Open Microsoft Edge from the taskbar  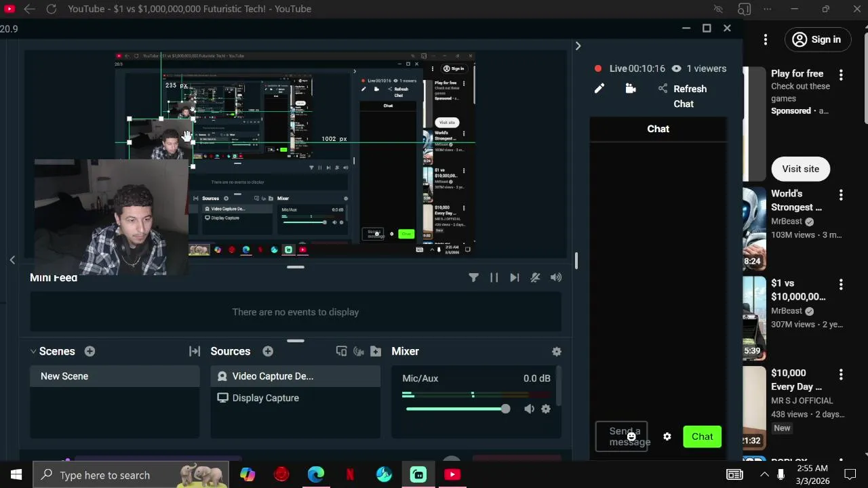[x=316, y=474]
